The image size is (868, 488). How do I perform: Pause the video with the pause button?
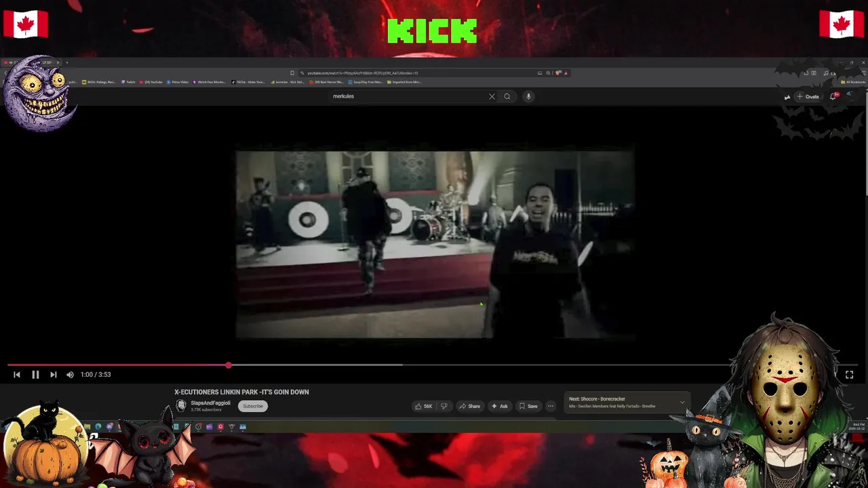point(35,374)
